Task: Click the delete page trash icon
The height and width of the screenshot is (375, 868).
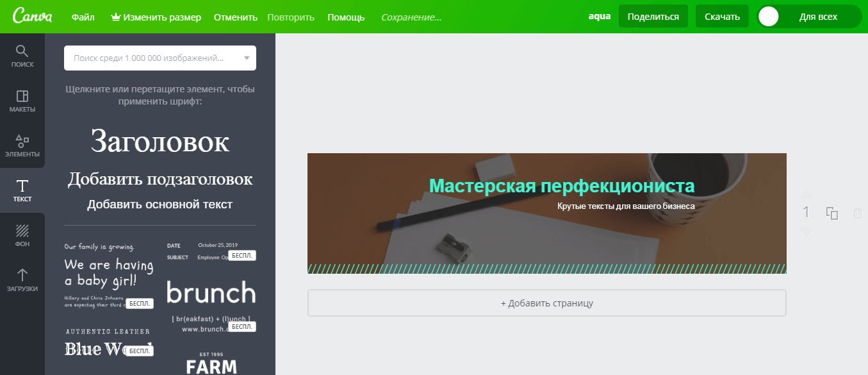Action: pyautogui.click(x=858, y=213)
